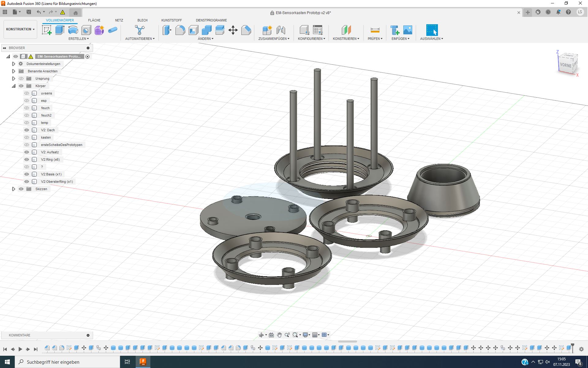Expand the Skizzen folder
This screenshot has width=588, height=368.
(13, 189)
